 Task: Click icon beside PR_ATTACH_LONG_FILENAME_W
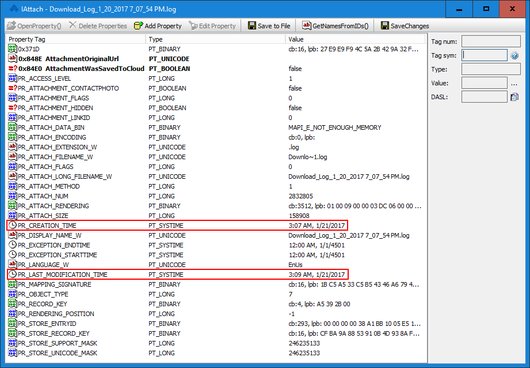point(12,176)
